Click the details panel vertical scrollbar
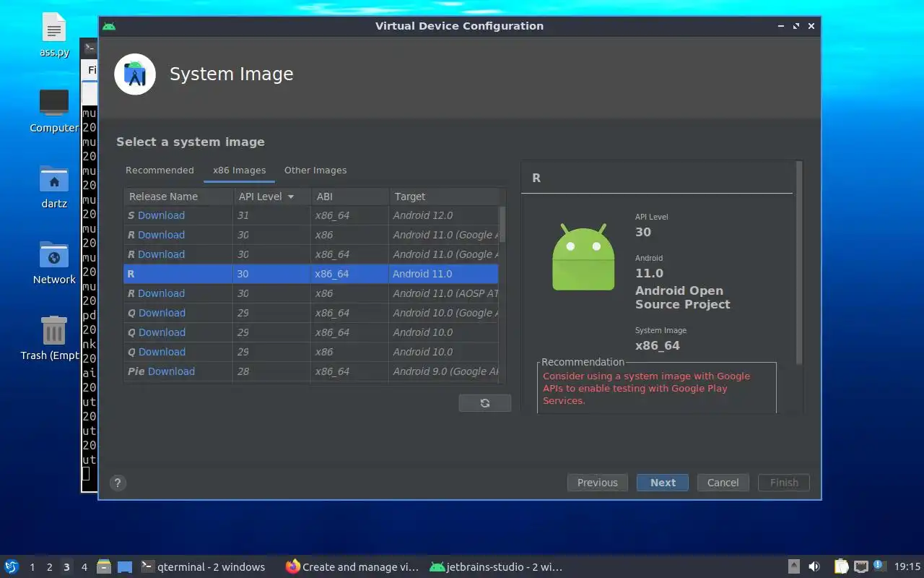The width and height of the screenshot is (924, 578). (799, 263)
